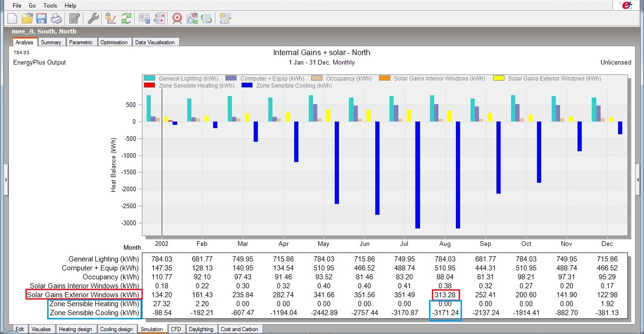
Task: Save using the floppy disk icon
Action: [x=41, y=18]
